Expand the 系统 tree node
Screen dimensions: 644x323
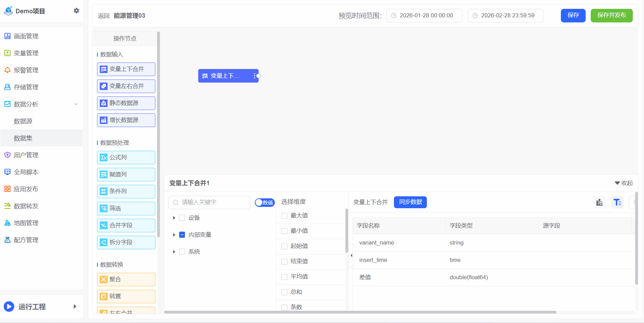174,252
